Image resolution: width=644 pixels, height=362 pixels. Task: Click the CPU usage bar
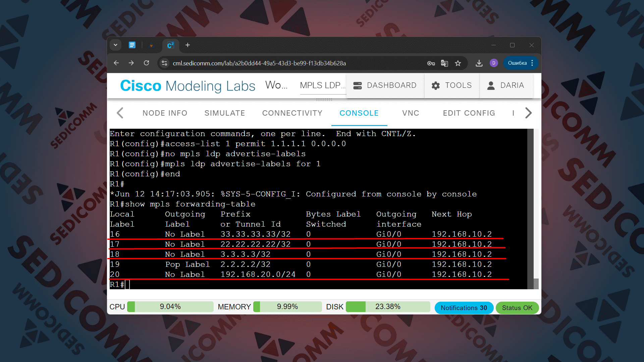pyautogui.click(x=170, y=307)
